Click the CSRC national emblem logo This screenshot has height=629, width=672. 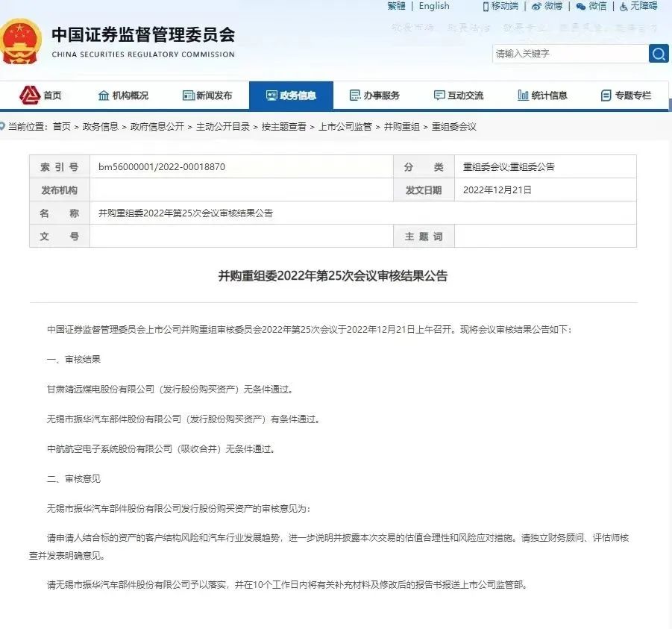22,41
